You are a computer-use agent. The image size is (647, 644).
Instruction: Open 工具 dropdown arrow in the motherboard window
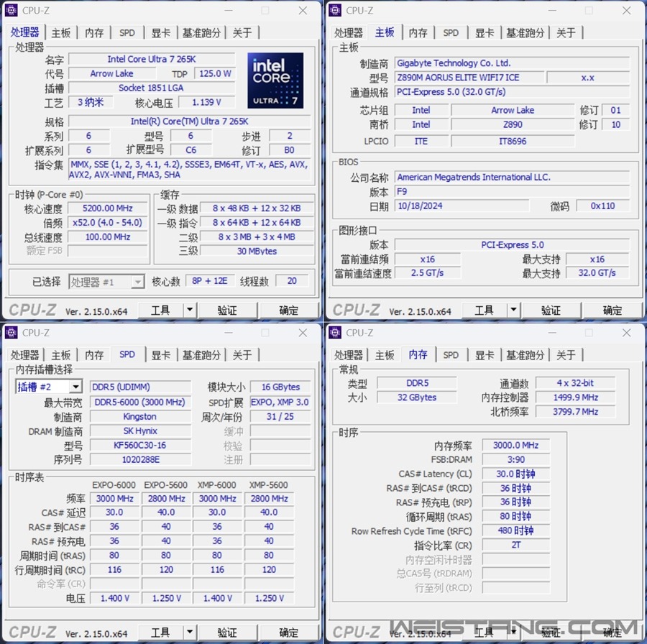(x=513, y=309)
